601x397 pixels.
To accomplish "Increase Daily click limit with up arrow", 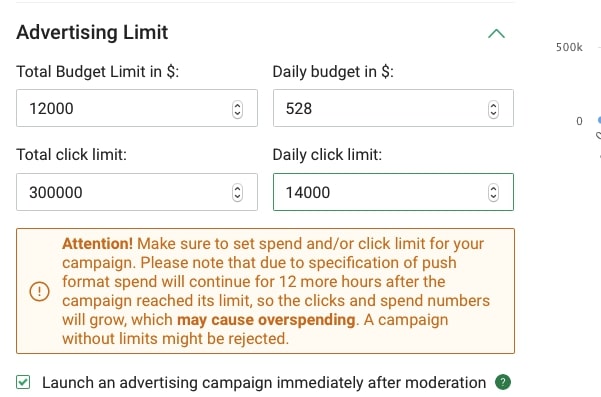I will (493, 188).
